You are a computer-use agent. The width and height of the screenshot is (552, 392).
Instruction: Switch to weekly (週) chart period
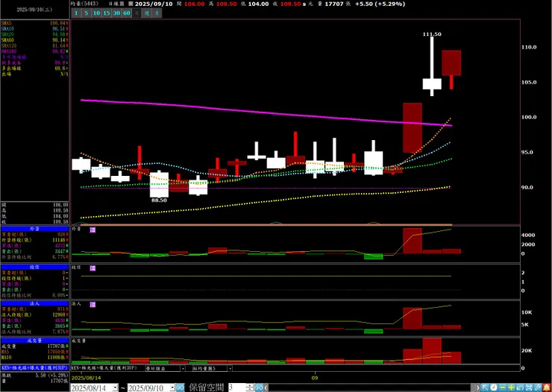pos(147,13)
